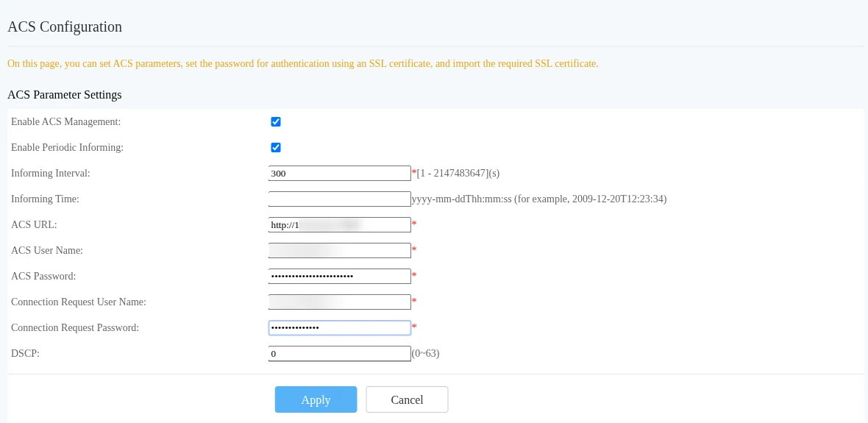This screenshot has height=423, width=868.
Task: Uncheck Enable Periodic Informing checkbox
Action: (x=276, y=147)
